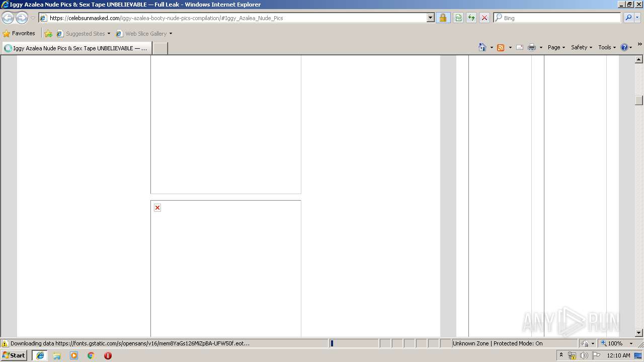Image resolution: width=644 pixels, height=362 pixels.
Task: Click the vertical scrollbar up arrow
Action: pos(639,59)
